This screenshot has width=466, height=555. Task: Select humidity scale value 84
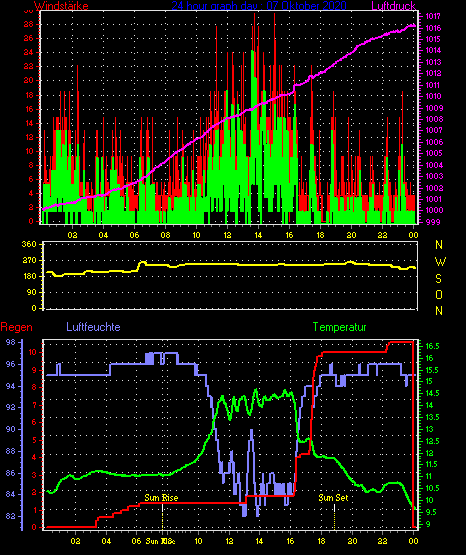(x=11, y=494)
